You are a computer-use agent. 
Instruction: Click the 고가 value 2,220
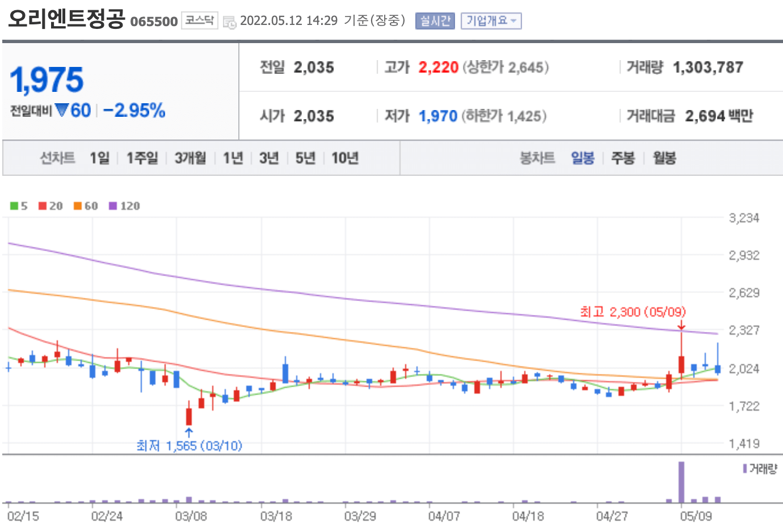pos(439,67)
